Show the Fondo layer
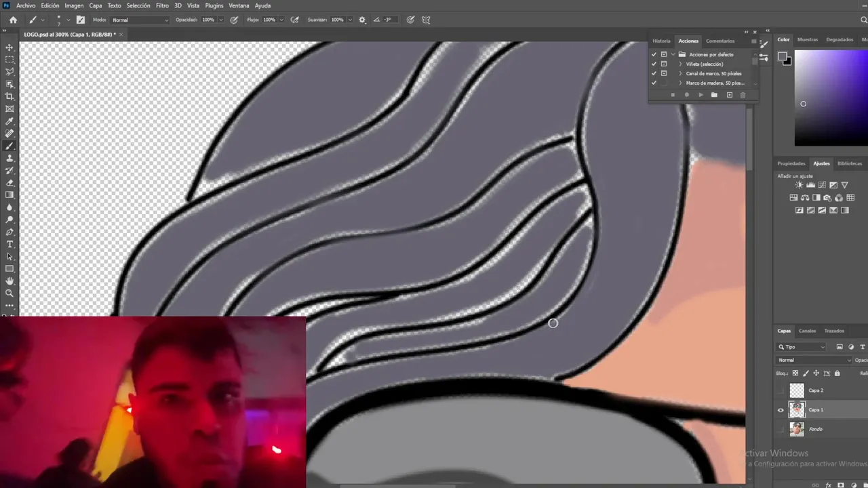Screen dimensions: 868x488 (x=781, y=429)
